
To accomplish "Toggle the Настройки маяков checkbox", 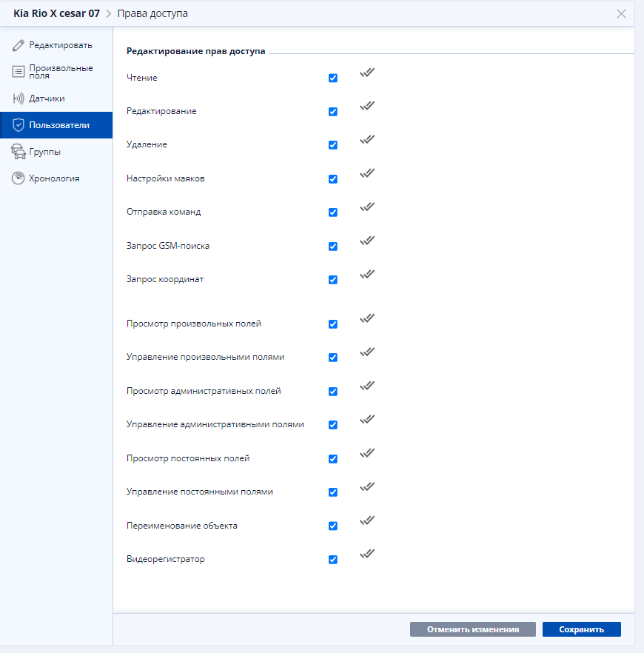I will click(x=333, y=179).
